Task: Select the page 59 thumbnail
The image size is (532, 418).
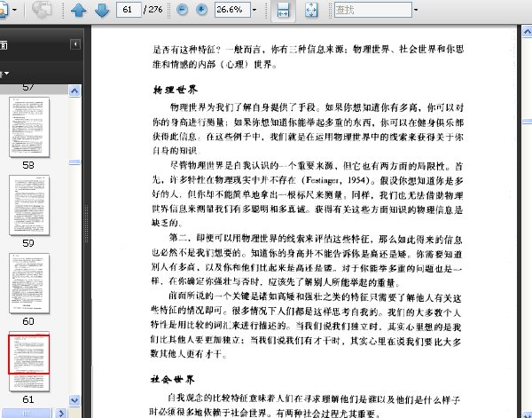Action: (x=29, y=205)
